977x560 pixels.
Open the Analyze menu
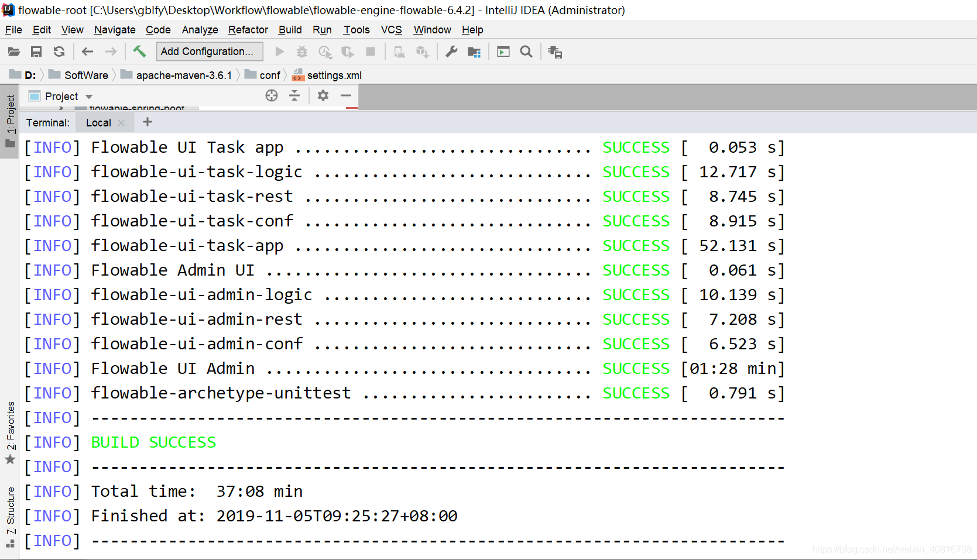[200, 30]
